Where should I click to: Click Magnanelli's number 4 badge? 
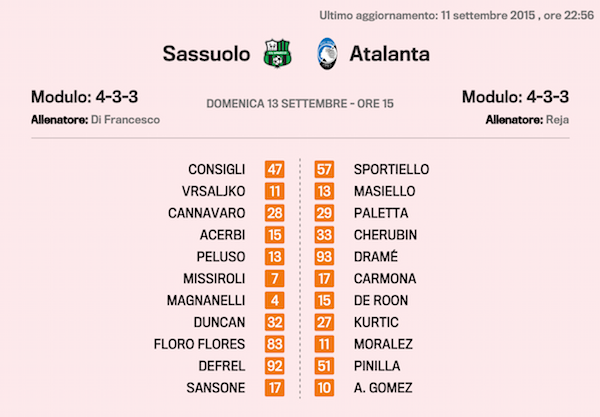point(275,300)
